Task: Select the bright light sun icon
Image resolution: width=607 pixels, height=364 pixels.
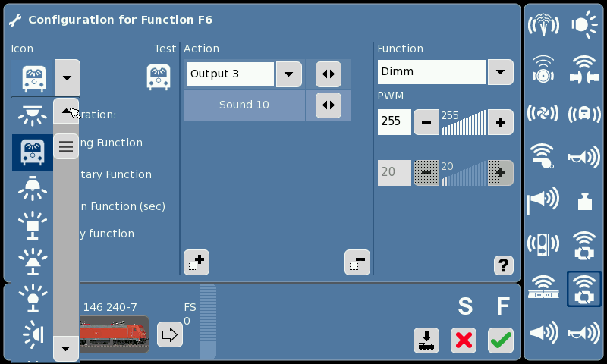Action: [x=584, y=25]
